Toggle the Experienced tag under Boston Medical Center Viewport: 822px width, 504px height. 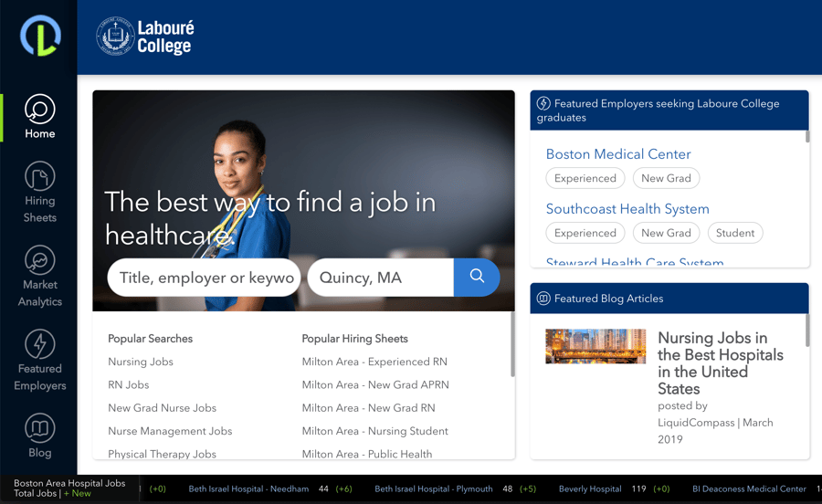(585, 178)
